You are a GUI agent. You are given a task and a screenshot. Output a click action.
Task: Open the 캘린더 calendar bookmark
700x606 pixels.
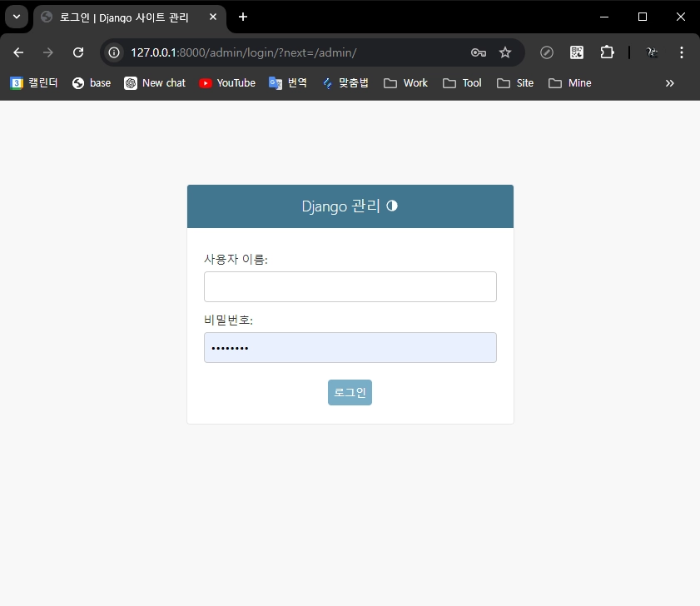pyautogui.click(x=34, y=83)
